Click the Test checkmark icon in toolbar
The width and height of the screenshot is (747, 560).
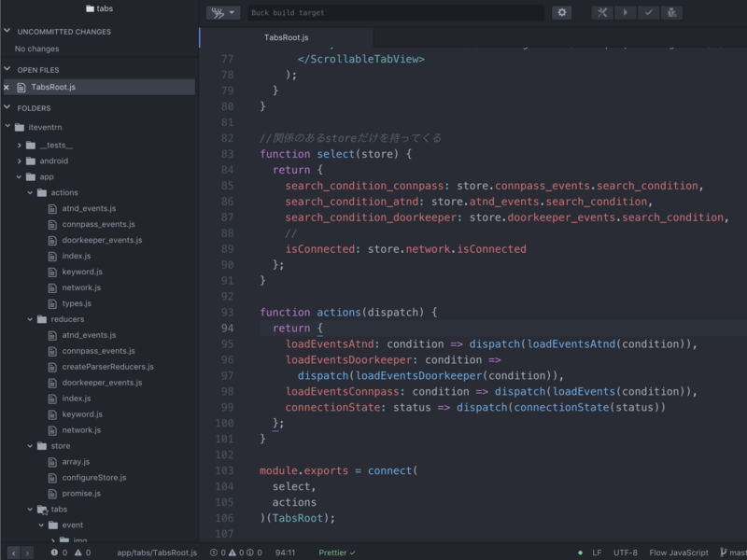[648, 13]
